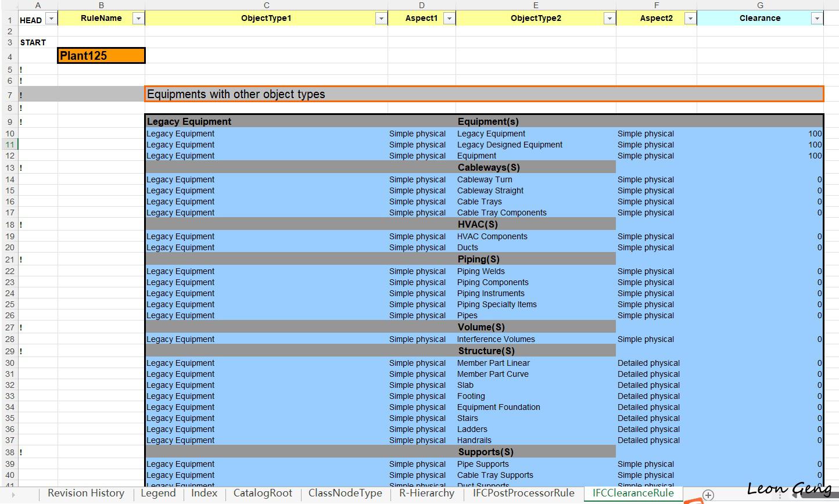Select 'Detailed physical' in the Slab row
839x504 pixels.
pyautogui.click(x=657, y=385)
